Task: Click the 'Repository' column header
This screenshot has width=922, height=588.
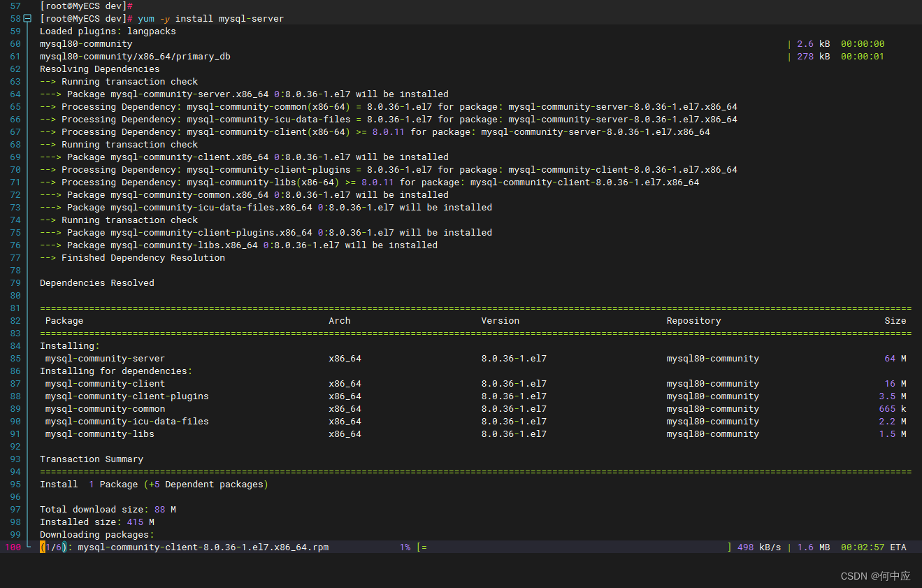Action: pos(693,321)
